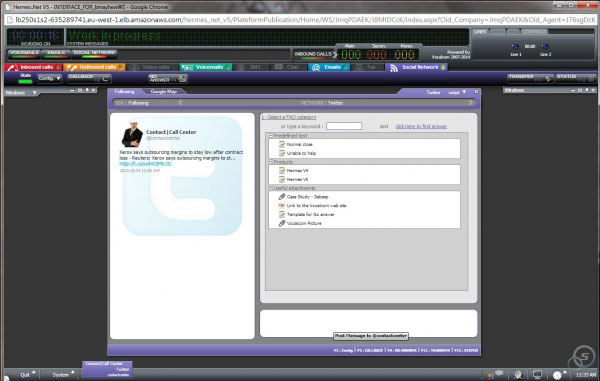The image size is (600, 381).
Task: Click the voicemail tape icon
Action: coord(187,68)
